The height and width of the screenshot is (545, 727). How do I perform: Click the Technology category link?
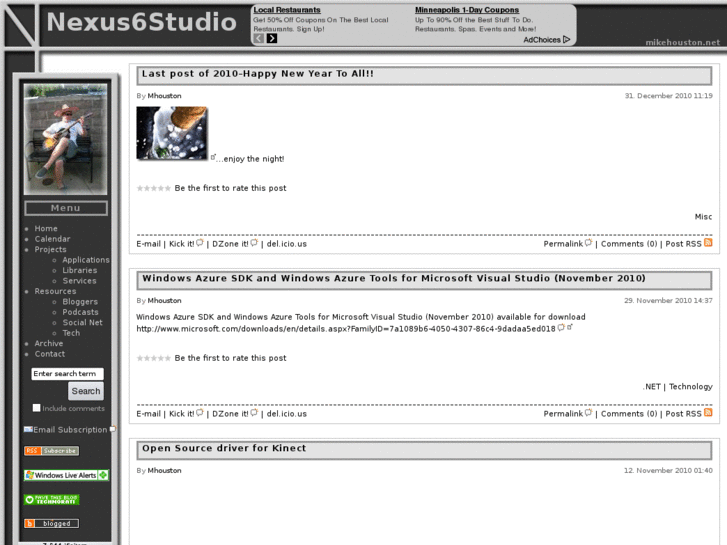(690, 386)
